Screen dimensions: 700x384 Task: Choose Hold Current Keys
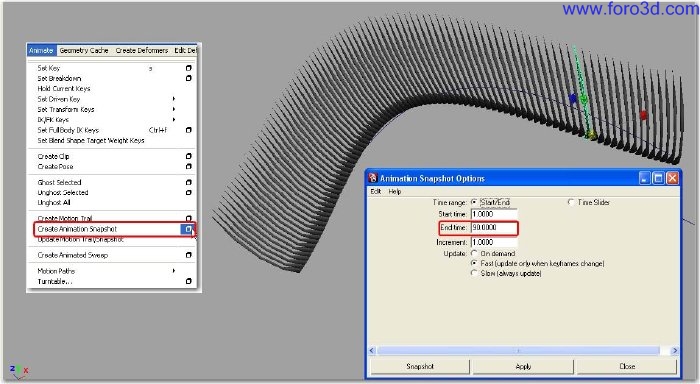[64, 88]
